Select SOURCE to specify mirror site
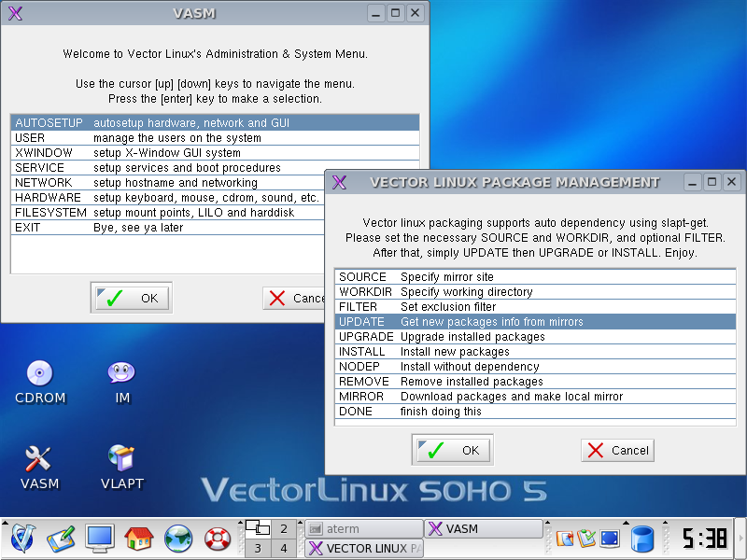Viewport: 747px width, 560px height. tap(535, 276)
